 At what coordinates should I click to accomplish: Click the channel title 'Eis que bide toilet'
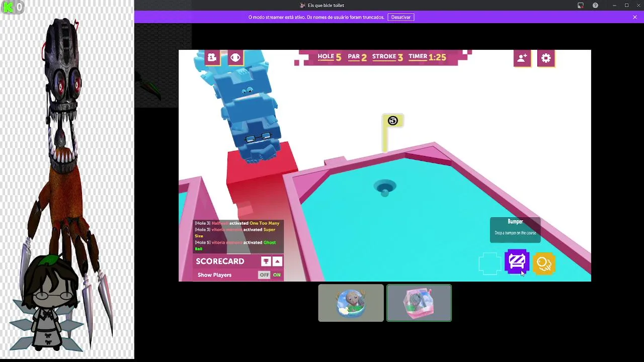[326, 6]
